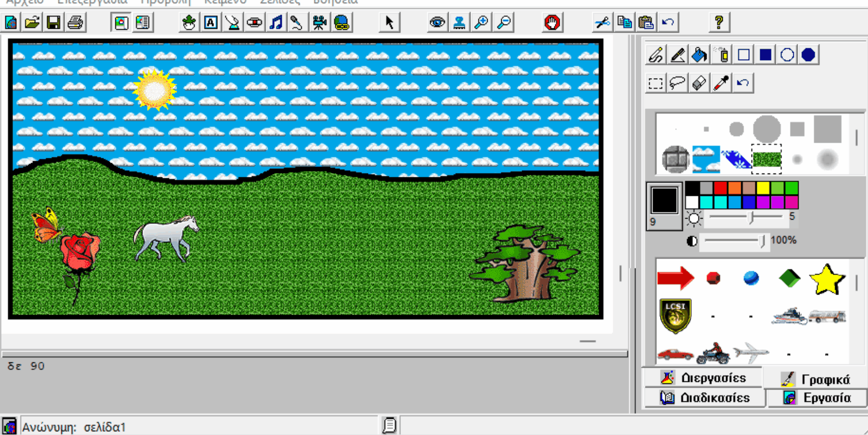Viewport: 868px width, 435px height.
Task: Choose the grass texture pattern brush
Action: (x=767, y=159)
